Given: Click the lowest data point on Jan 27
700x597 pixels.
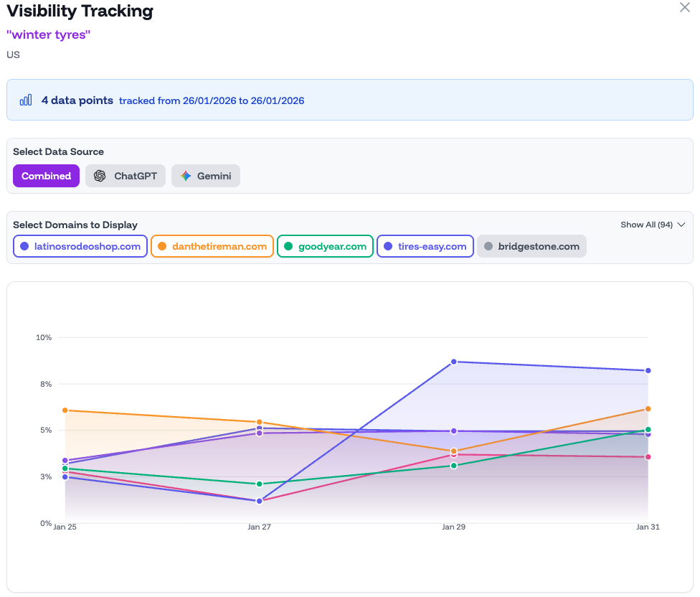Looking at the screenshot, I should point(260,501).
